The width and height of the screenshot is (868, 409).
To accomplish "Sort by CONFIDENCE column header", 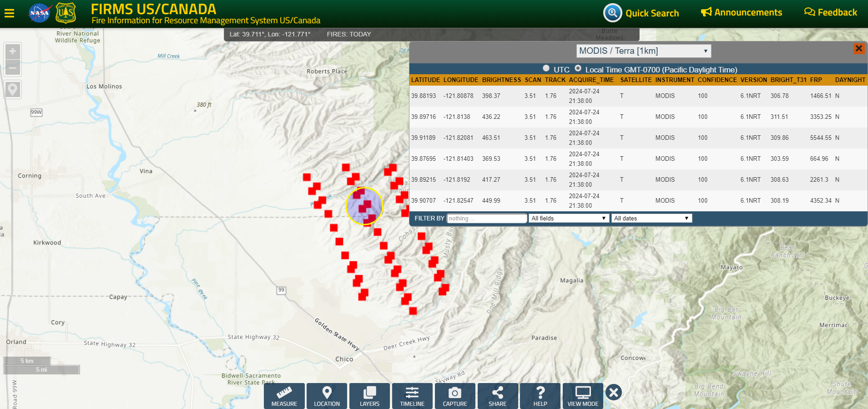I will click(x=717, y=80).
